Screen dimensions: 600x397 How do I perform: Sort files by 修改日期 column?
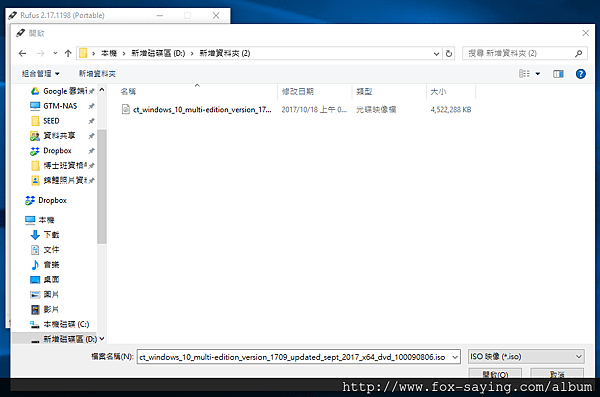point(315,91)
